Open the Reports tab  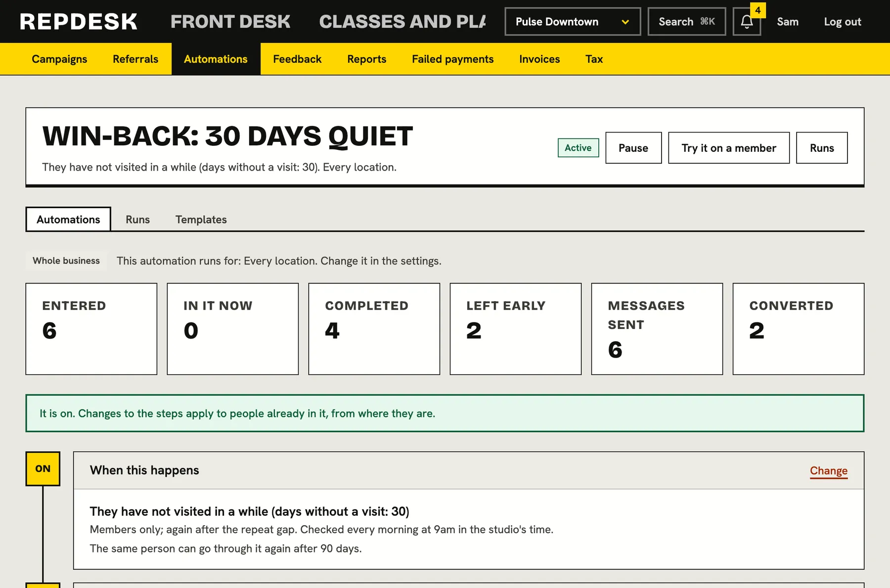click(366, 59)
